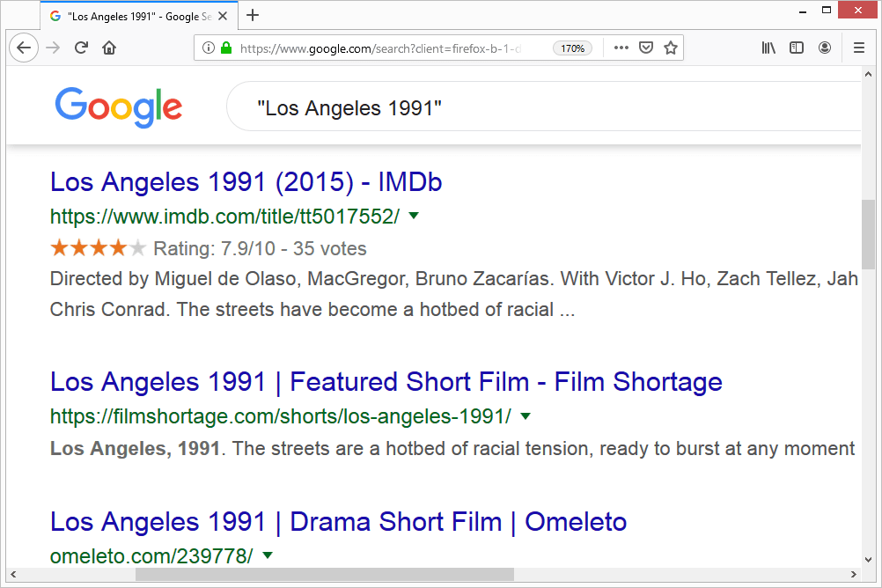The image size is (882, 588).
Task: Toggle the sidebar view
Action: (x=797, y=48)
